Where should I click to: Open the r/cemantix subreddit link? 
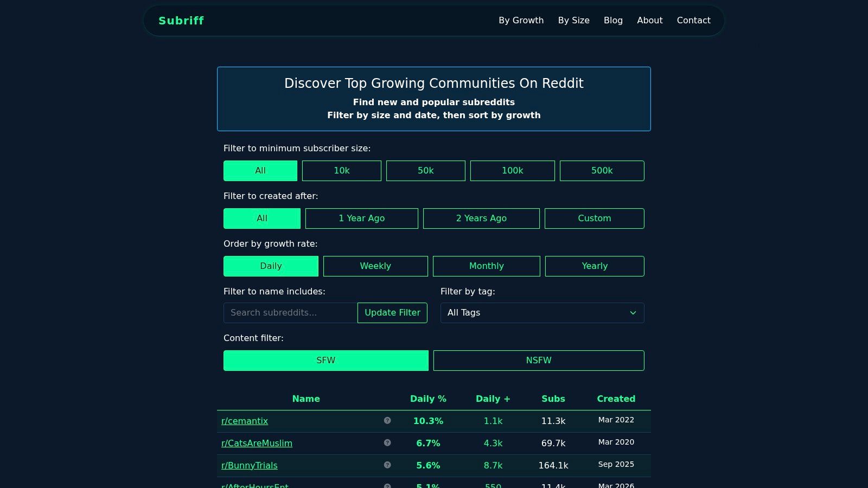tap(245, 421)
